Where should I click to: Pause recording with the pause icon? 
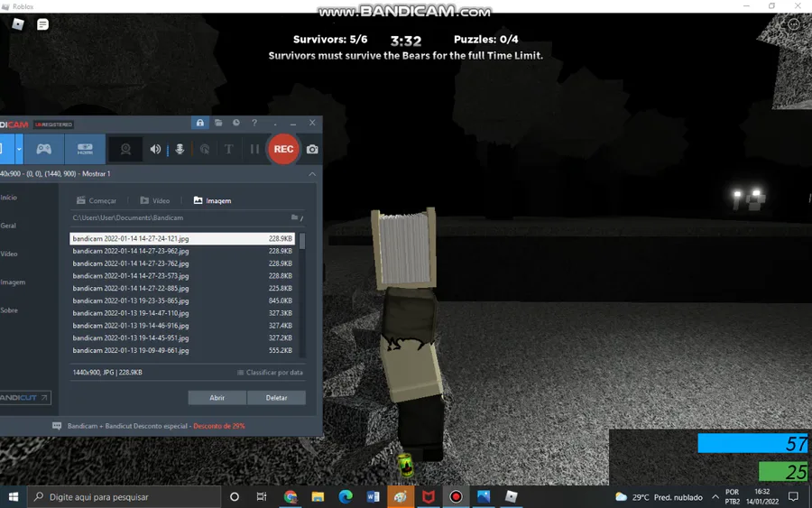tap(254, 149)
